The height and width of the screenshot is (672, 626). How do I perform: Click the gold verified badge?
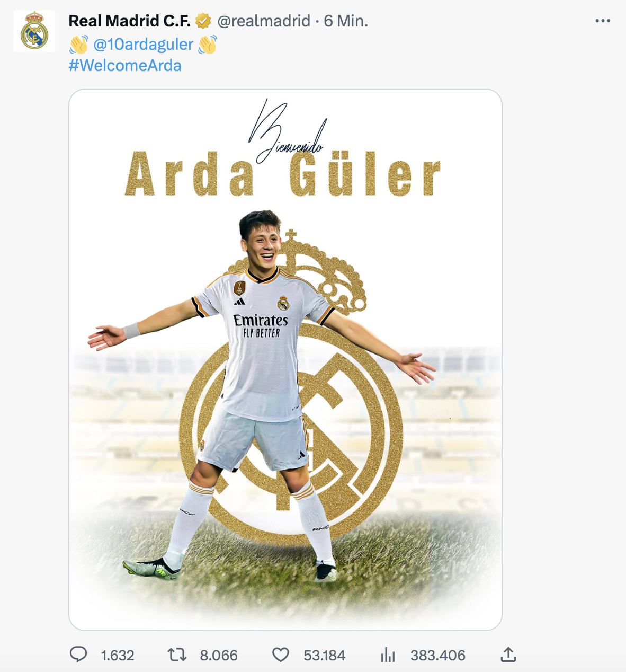point(203,21)
